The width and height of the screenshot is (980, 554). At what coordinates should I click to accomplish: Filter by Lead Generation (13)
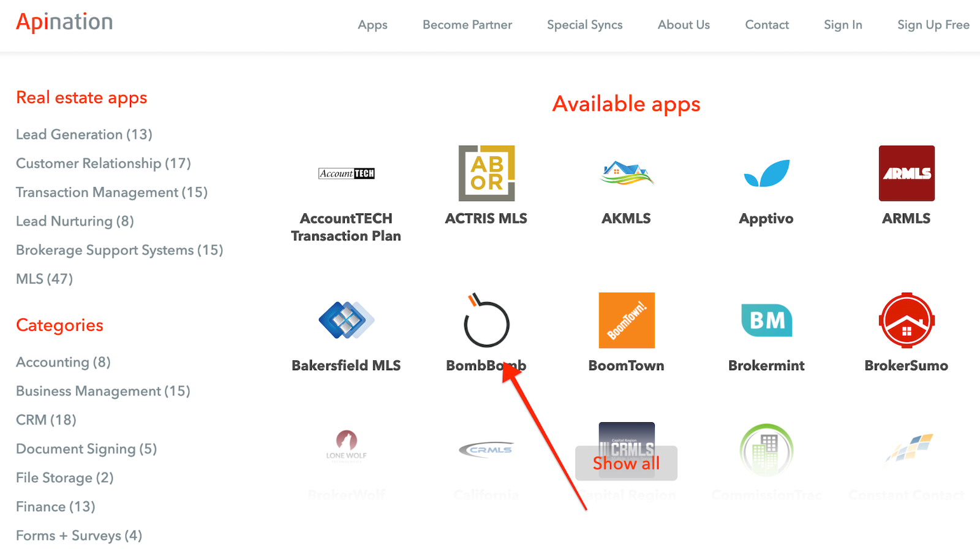point(84,135)
